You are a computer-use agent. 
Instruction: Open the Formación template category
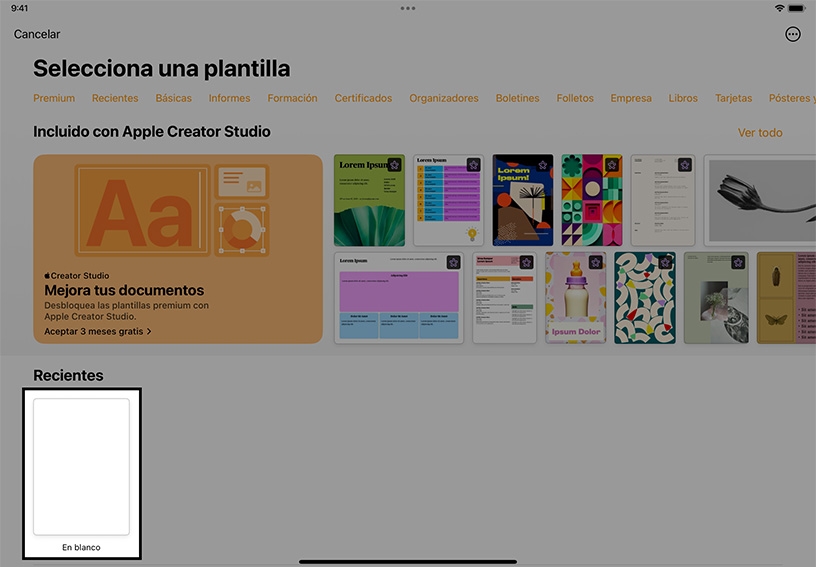click(x=292, y=98)
